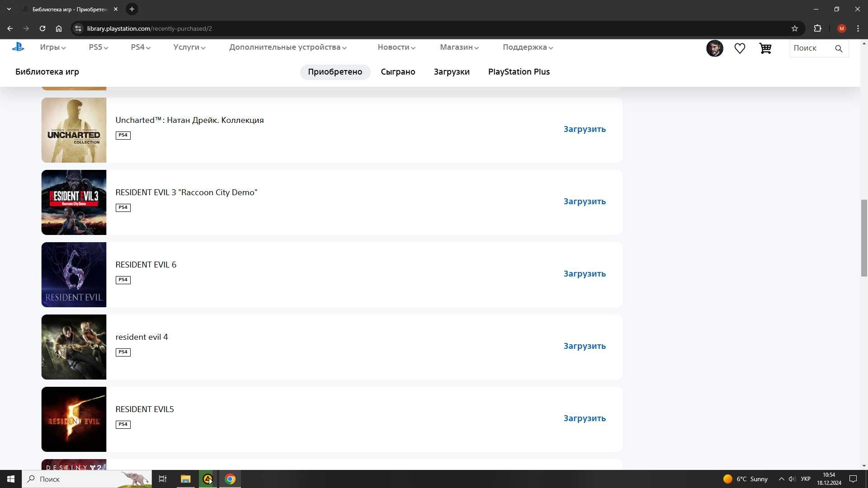Select the Приобретено tab
This screenshot has height=488, width=868.
click(335, 72)
